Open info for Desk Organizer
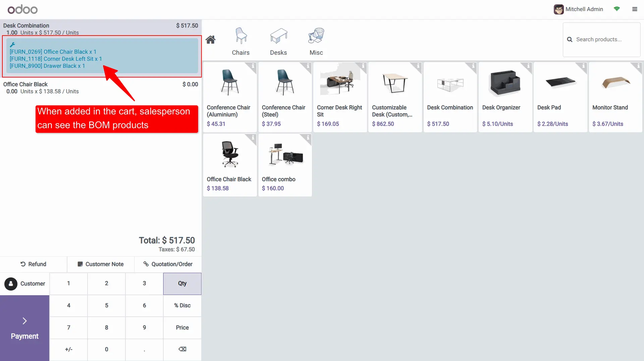This screenshot has height=361, width=644. (528, 66)
